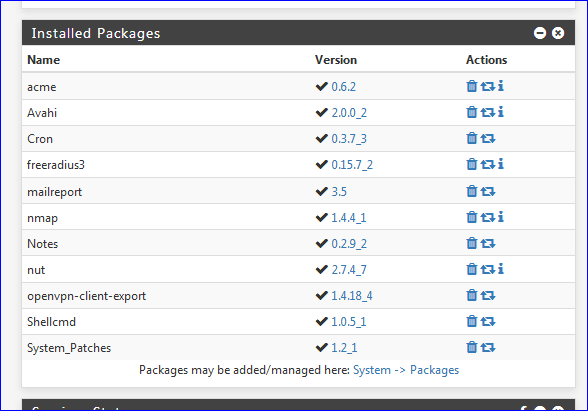Reinstall the mailreport package
Image resolution: width=588 pixels, height=411 pixels.
(488, 192)
